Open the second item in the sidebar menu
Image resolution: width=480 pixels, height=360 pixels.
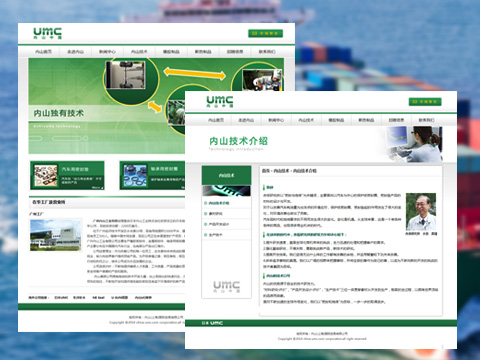point(226,214)
